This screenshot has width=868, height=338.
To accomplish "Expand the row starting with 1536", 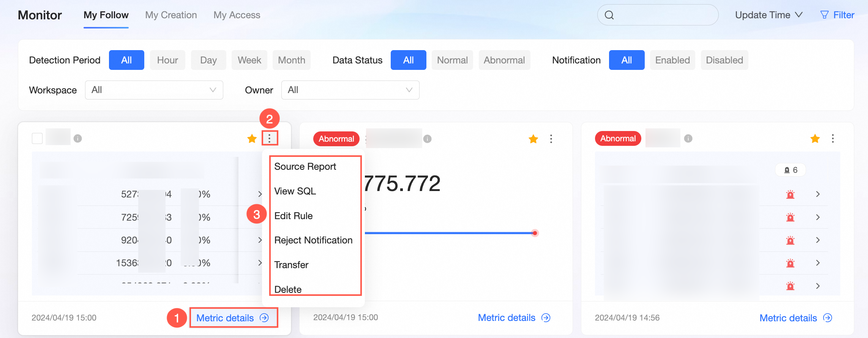I will point(260,263).
